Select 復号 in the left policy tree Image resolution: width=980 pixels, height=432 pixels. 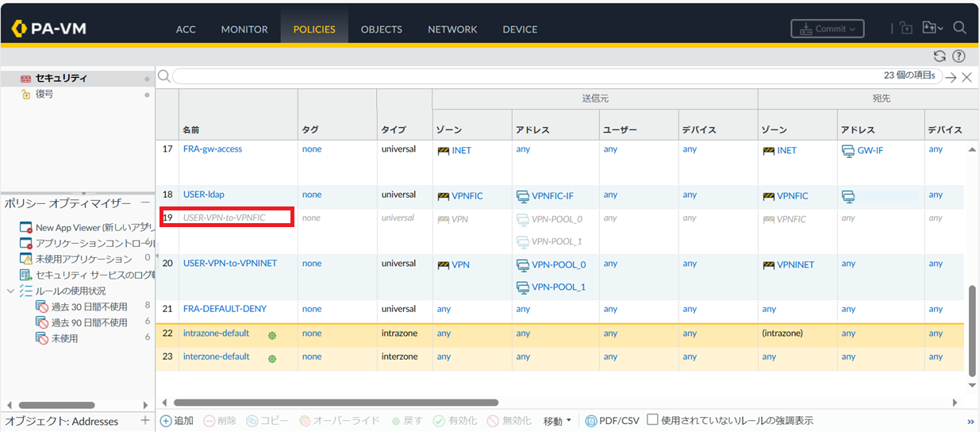coord(44,94)
